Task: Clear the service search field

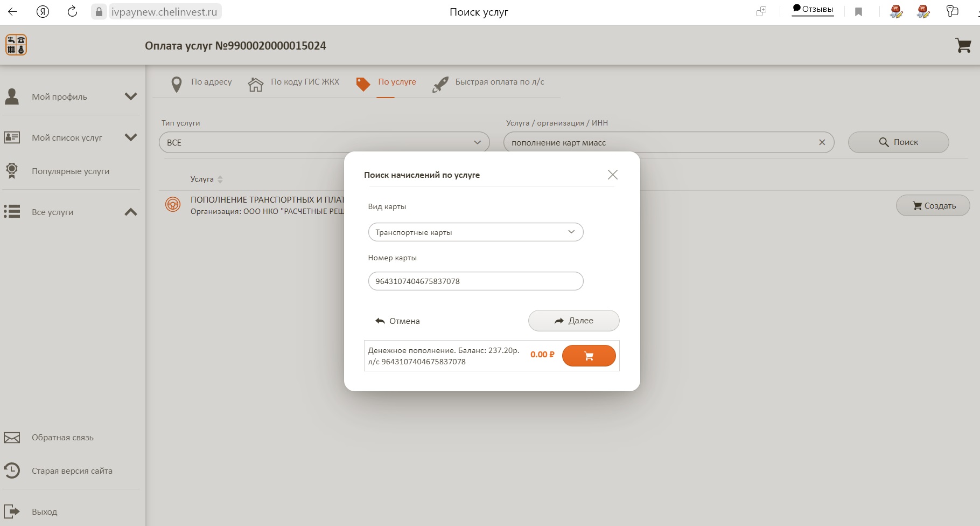Action: pos(822,142)
